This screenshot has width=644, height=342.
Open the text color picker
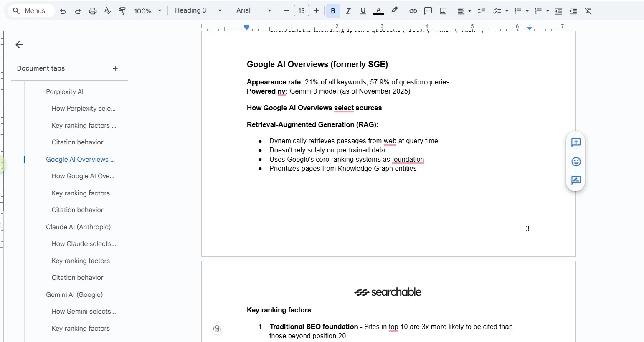tap(378, 11)
